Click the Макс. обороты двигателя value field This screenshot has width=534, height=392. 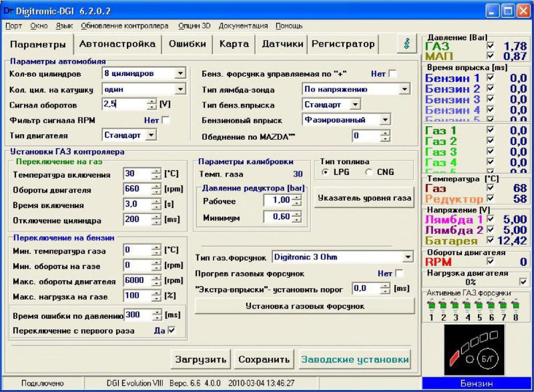pyautogui.click(x=137, y=280)
